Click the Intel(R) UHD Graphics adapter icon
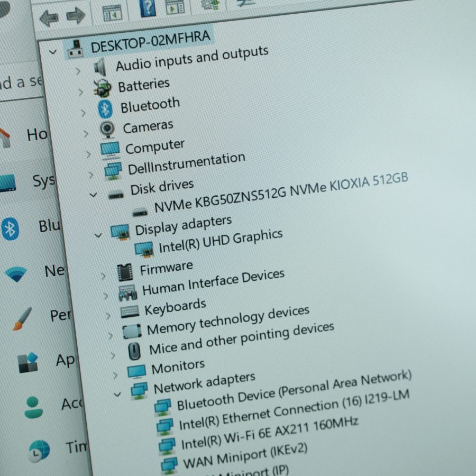This screenshot has width=476, height=476. click(x=143, y=250)
